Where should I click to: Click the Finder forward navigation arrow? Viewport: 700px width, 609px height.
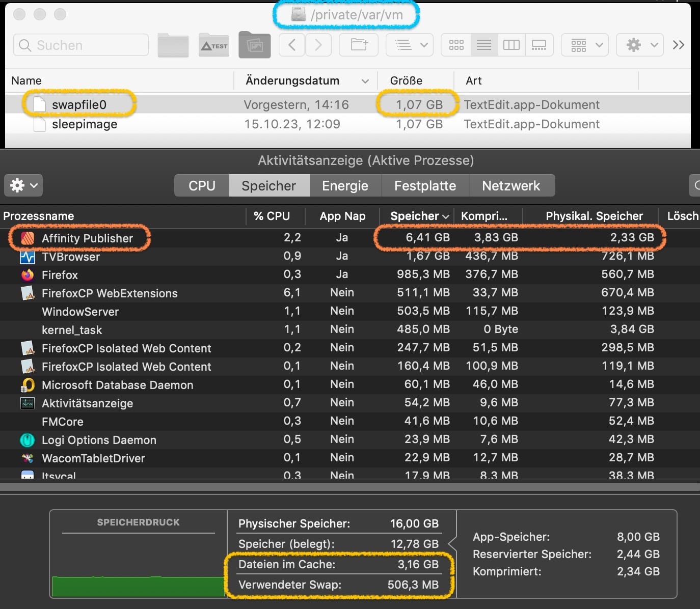(x=318, y=45)
